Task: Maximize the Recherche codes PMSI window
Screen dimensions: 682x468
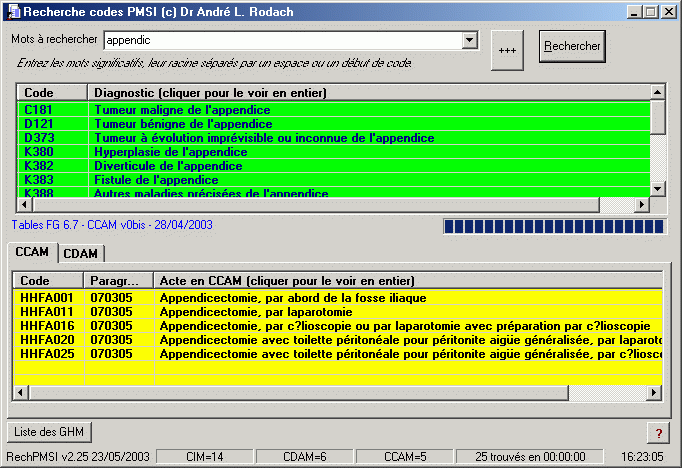Action: tap(651, 12)
